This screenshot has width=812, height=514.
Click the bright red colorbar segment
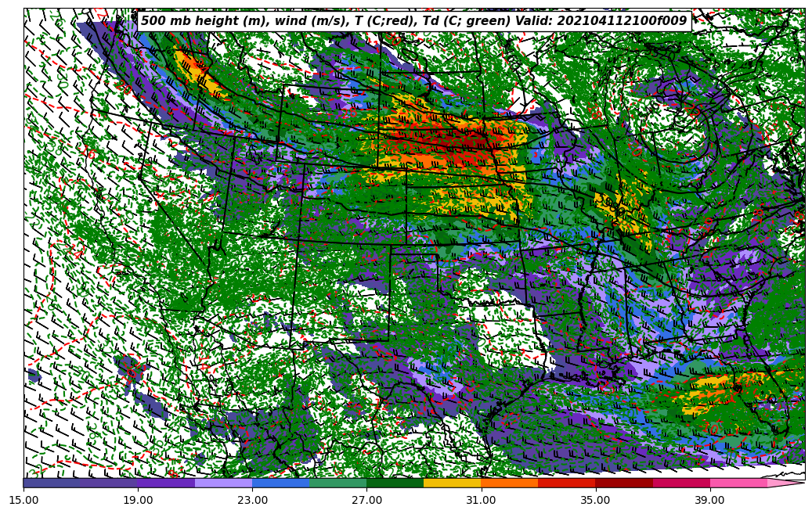pos(566,483)
